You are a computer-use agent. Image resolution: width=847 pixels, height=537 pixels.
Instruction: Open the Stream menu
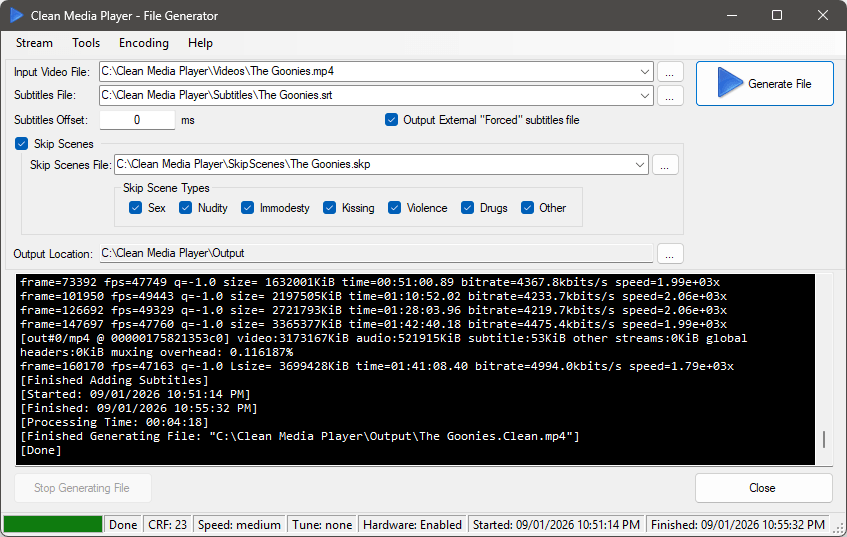pos(34,43)
